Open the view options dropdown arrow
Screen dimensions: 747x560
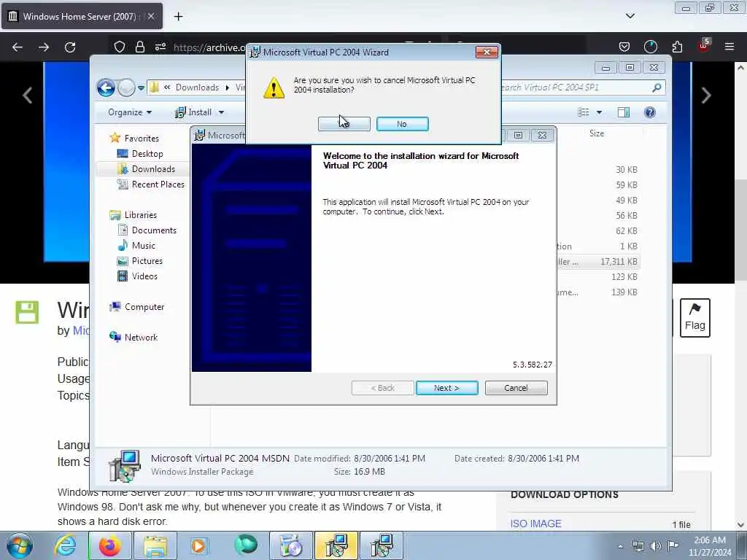point(600,112)
